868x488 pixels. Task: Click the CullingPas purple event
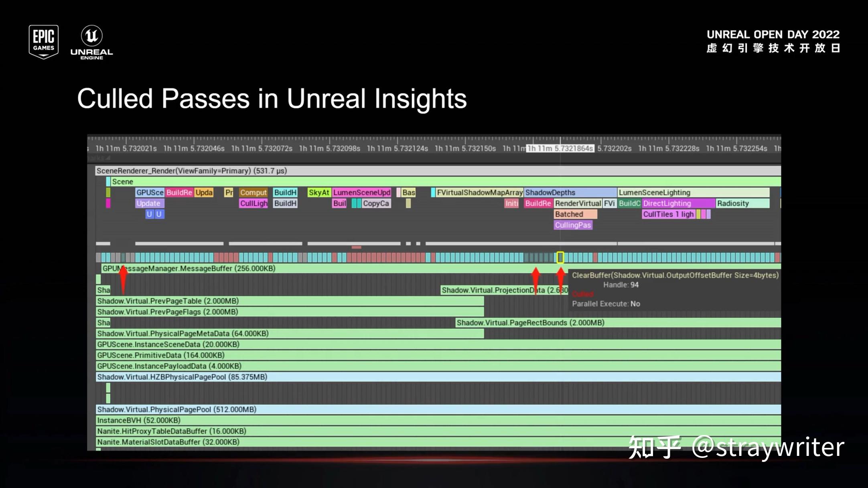pyautogui.click(x=573, y=225)
